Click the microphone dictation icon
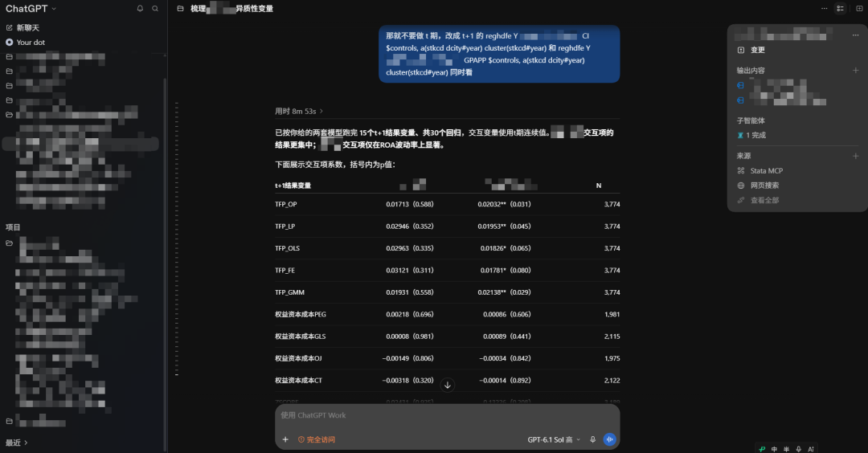The image size is (868, 453). pyautogui.click(x=592, y=439)
